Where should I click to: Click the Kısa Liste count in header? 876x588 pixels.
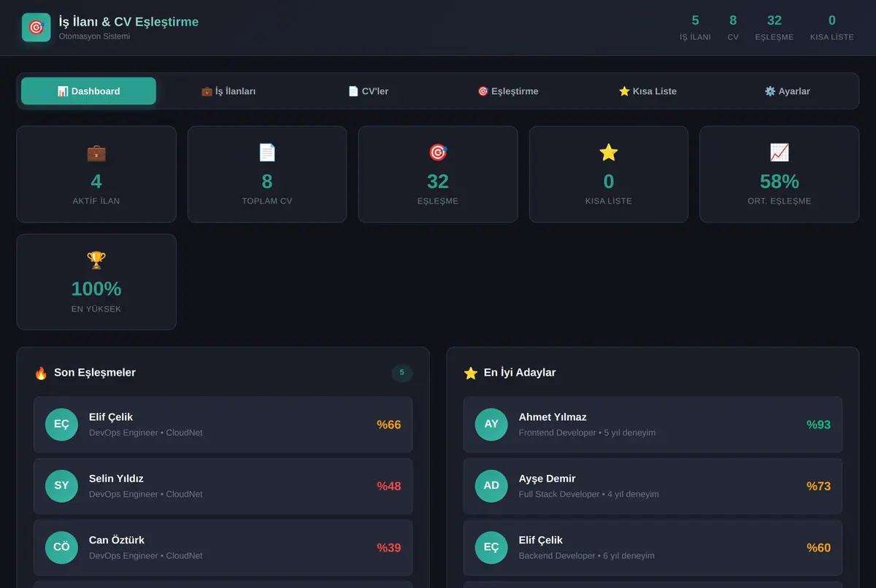pyautogui.click(x=832, y=20)
